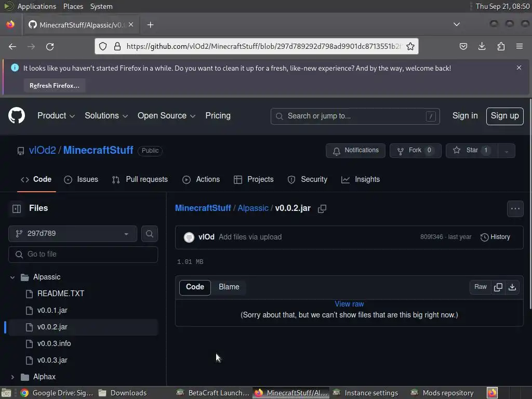This screenshot has height=399, width=532.
Task: Switch to BetaCraft Launcher in taskbar
Action: 213,393
